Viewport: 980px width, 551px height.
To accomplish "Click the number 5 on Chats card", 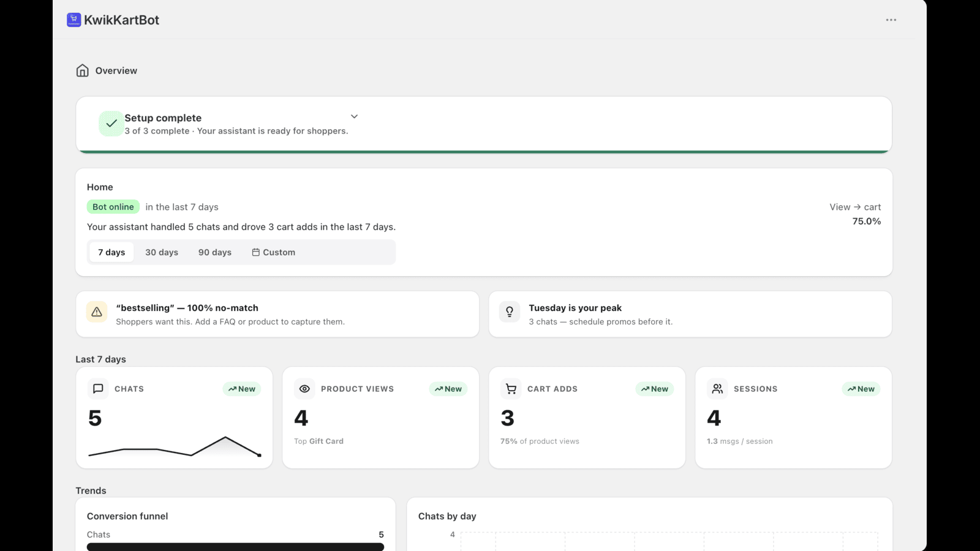I will click(95, 418).
